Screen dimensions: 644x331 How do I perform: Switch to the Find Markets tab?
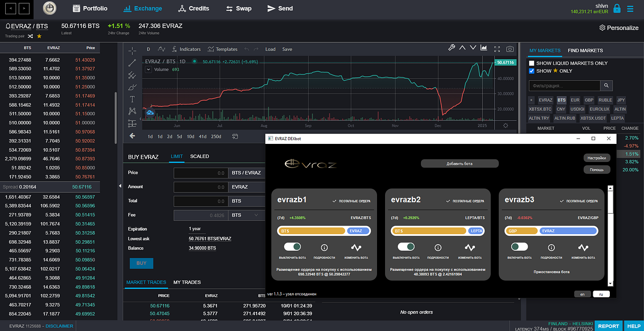pos(585,50)
